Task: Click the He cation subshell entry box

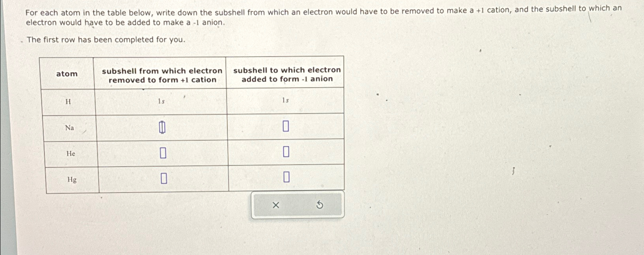Action: (x=163, y=153)
